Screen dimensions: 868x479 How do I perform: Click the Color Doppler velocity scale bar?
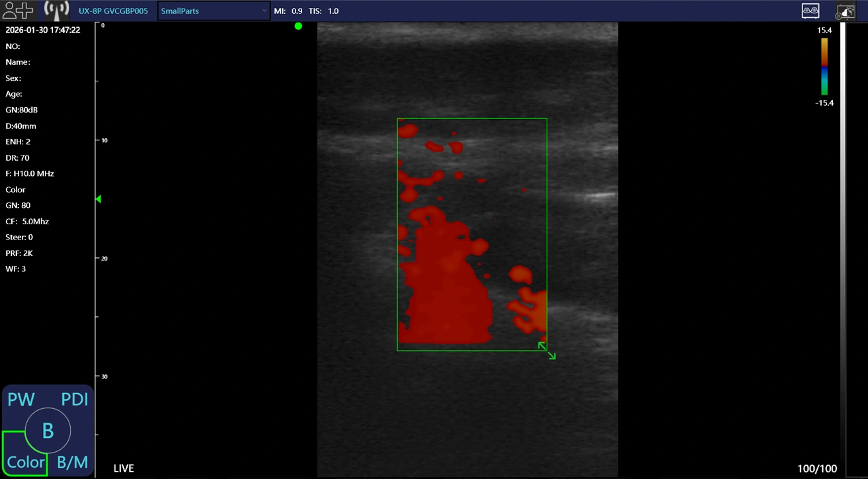(824, 66)
